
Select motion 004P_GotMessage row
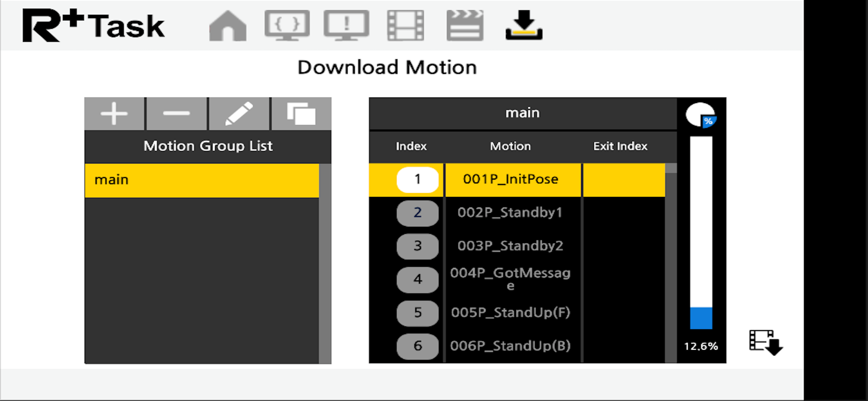[x=510, y=279]
